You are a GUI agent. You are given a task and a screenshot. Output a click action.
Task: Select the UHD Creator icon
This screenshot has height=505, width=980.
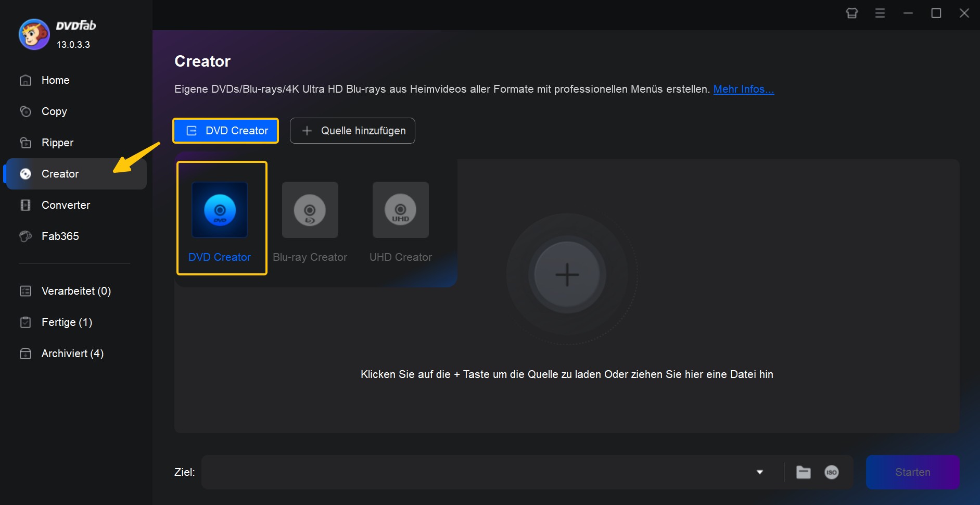[x=400, y=210]
